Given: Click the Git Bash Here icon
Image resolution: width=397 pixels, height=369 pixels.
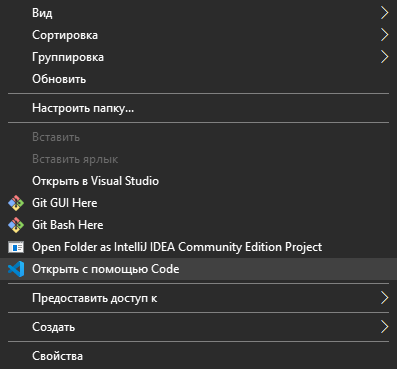Looking at the screenshot, I should [x=16, y=225].
